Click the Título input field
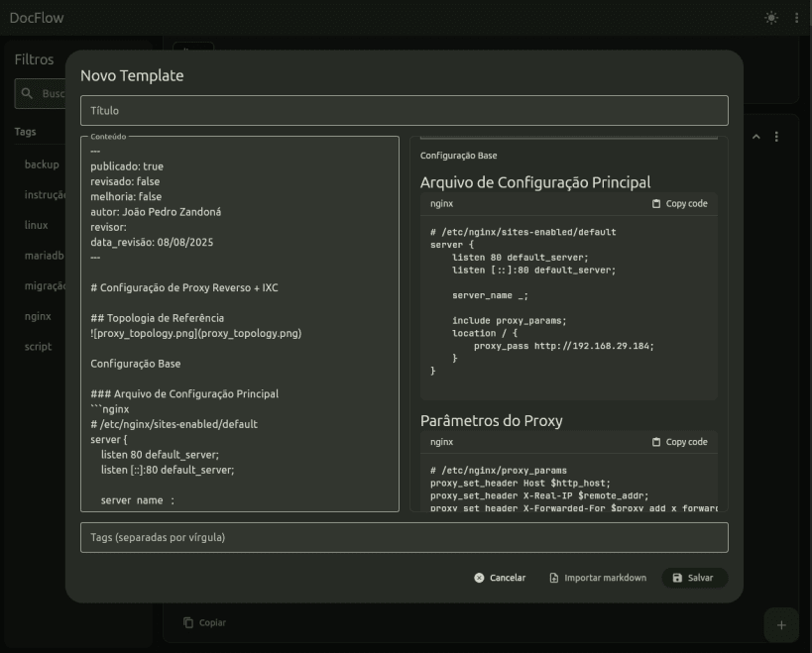Image resolution: width=812 pixels, height=653 pixels. tap(404, 110)
